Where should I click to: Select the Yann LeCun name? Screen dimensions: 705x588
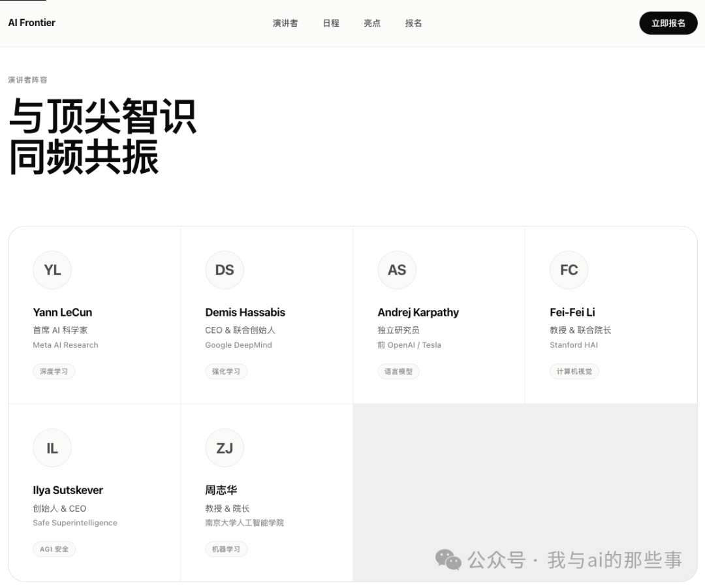[x=63, y=312]
